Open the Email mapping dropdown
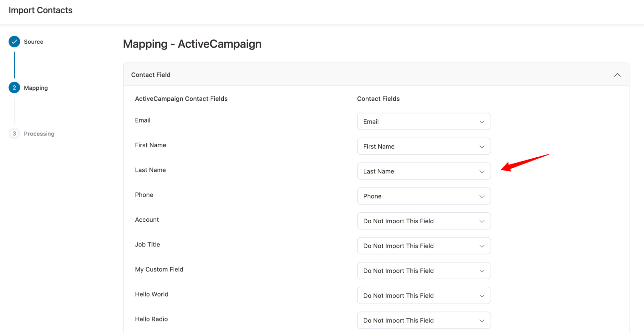 pyautogui.click(x=423, y=122)
